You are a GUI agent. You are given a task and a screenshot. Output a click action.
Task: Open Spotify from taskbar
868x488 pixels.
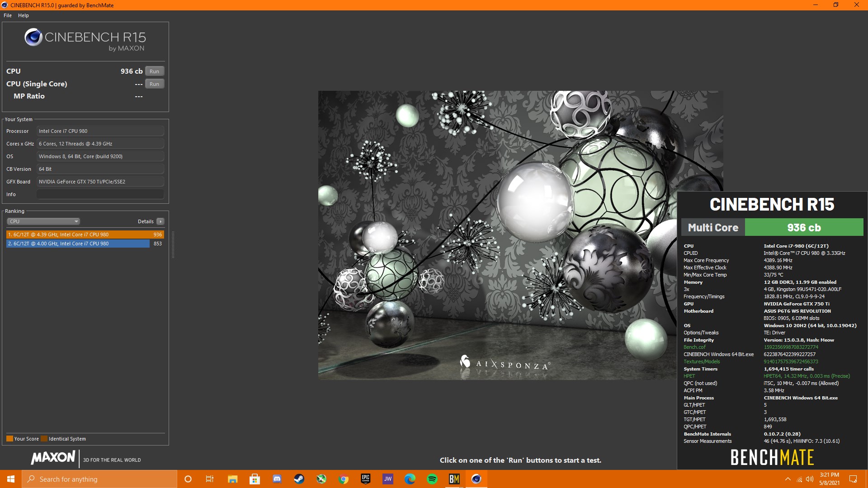[432, 479]
